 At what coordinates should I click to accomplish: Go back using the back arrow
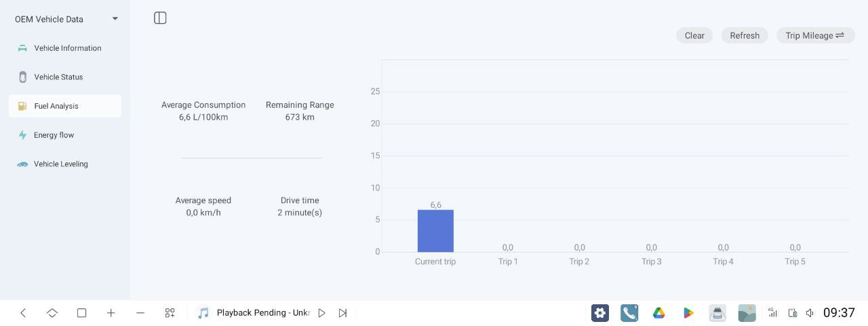[x=23, y=313]
